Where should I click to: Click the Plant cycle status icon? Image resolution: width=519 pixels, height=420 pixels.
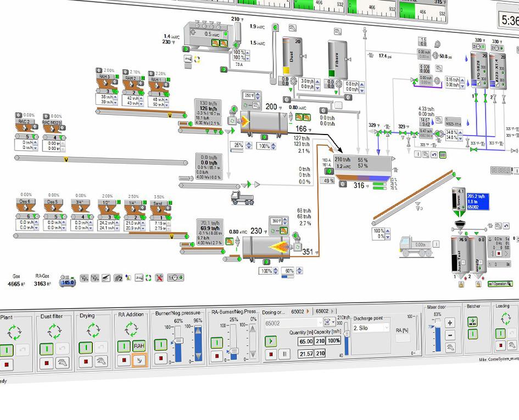[x=14, y=332]
